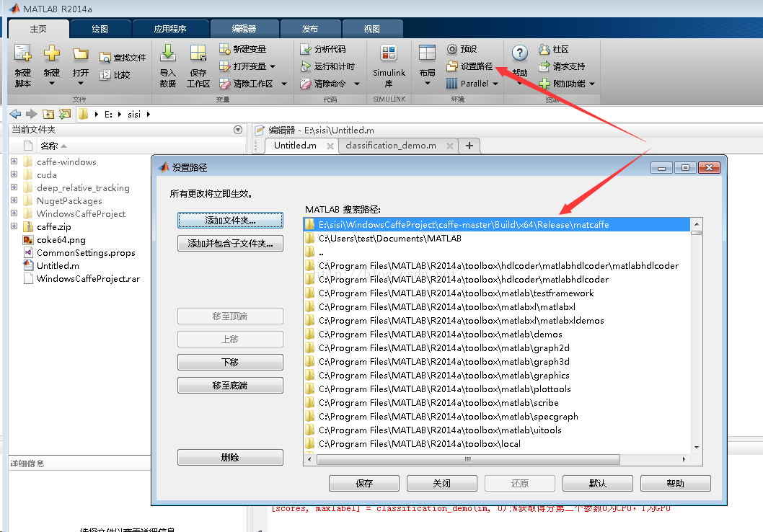The height and width of the screenshot is (532, 763).
Task: Click Save Workspace (保存工作区) icon
Action: 198,53
